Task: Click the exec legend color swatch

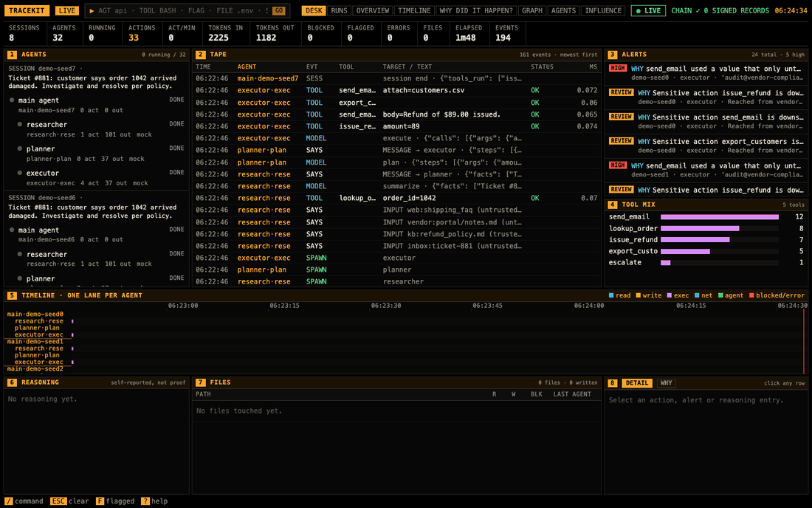Action: tap(669, 295)
